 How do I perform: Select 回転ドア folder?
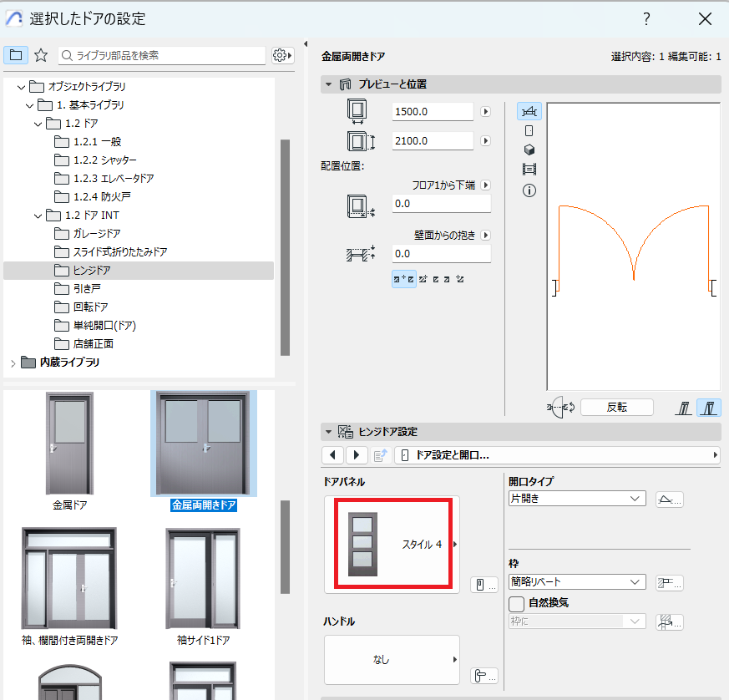[x=81, y=307]
